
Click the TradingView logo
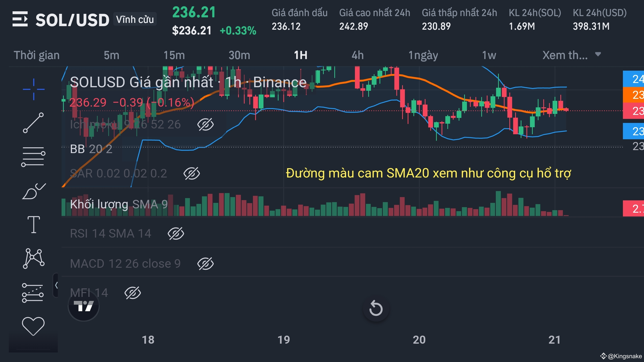[x=84, y=306]
